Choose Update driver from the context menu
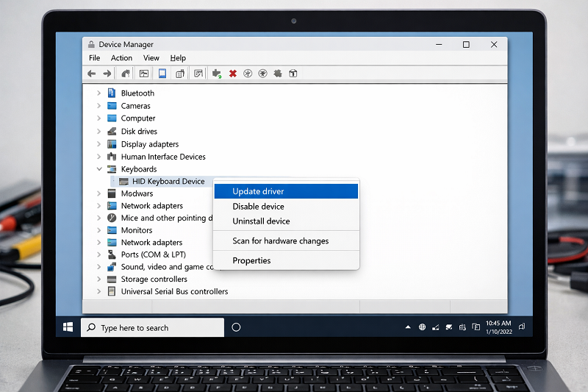The height and width of the screenshot is (392, 588). (x=286, y=191)
